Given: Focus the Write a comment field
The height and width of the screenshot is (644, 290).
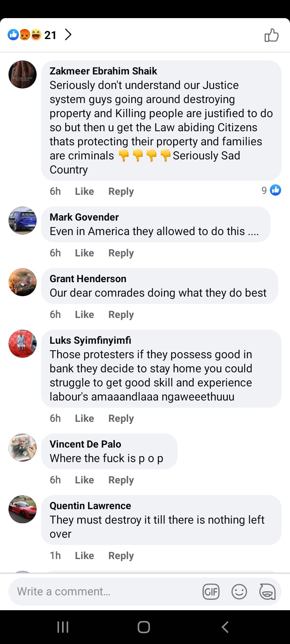Looking at the screenshot, I should coord(105,592).
